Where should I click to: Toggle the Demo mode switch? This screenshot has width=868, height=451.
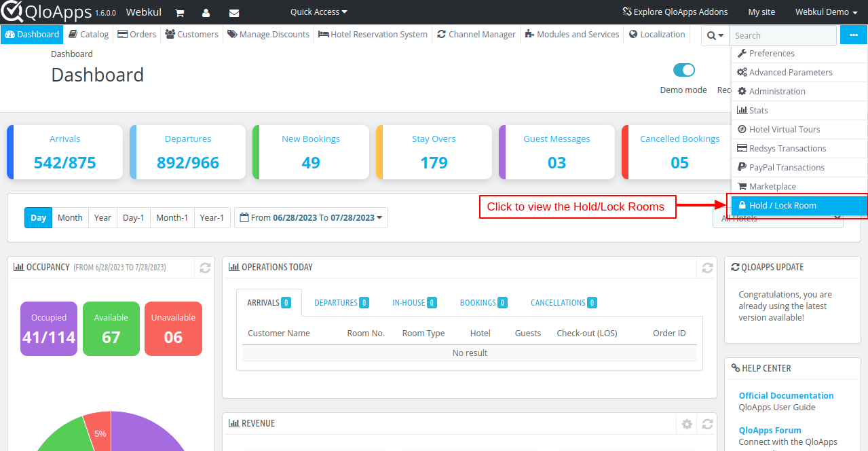[x=684, y=70]
